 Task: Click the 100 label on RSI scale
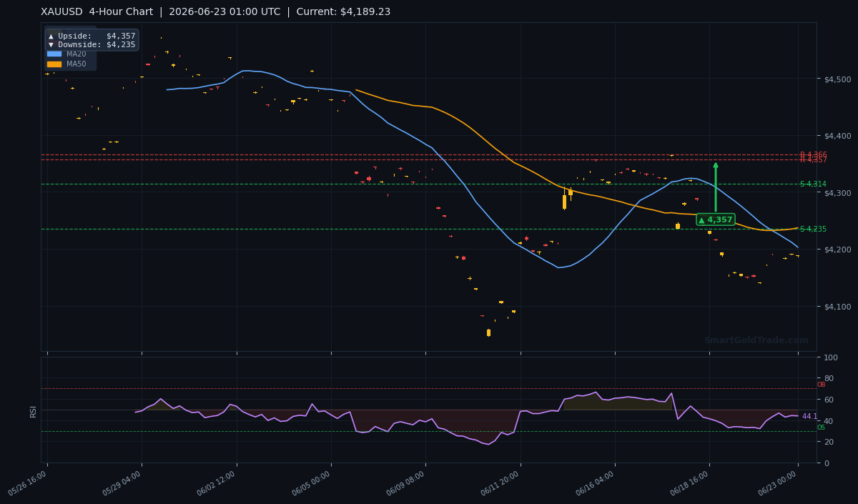click(x=831, y=357)
